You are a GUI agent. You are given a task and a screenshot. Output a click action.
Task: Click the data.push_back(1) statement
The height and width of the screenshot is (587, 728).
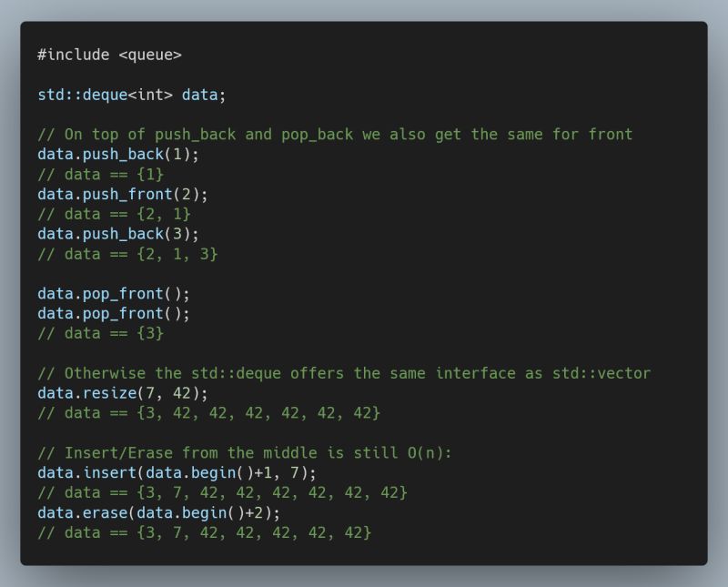coord(118,155)
